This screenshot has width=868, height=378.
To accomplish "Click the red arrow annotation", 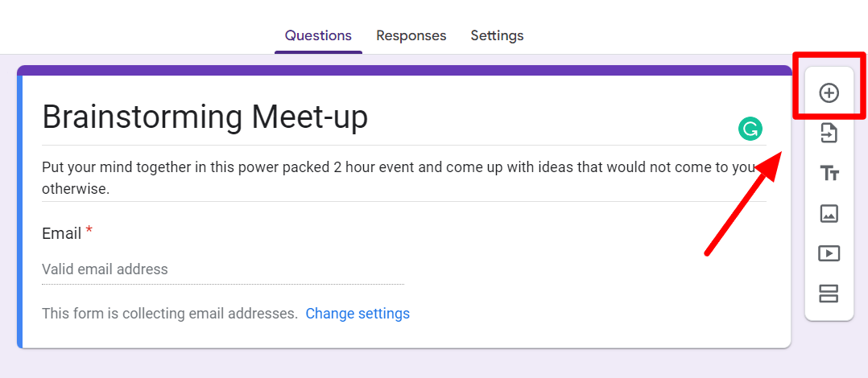I will 737,211.
